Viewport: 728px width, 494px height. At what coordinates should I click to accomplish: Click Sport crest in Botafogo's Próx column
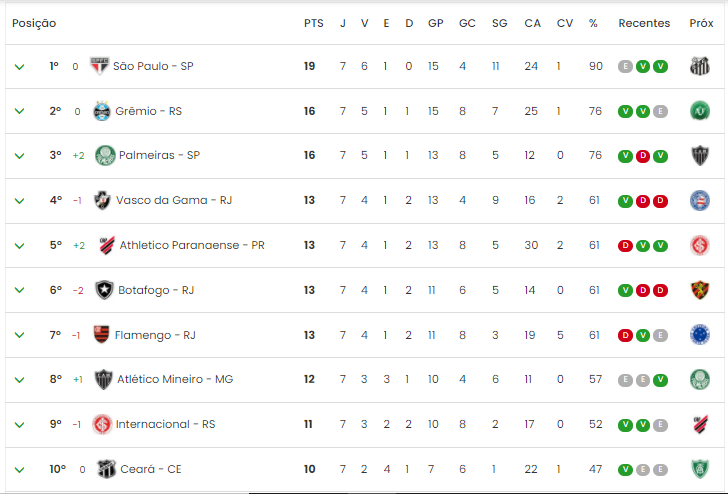(700, 290)
